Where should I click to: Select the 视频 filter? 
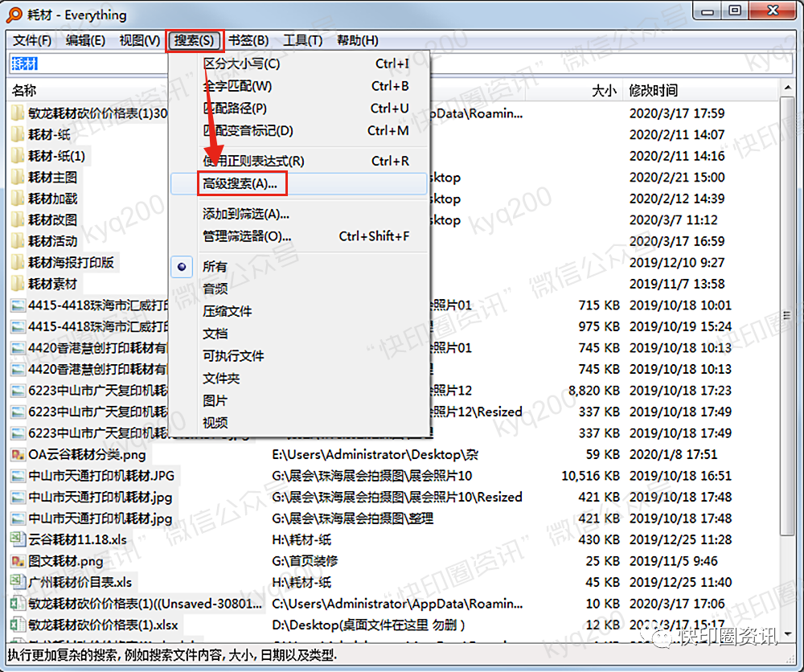point(299,423)
